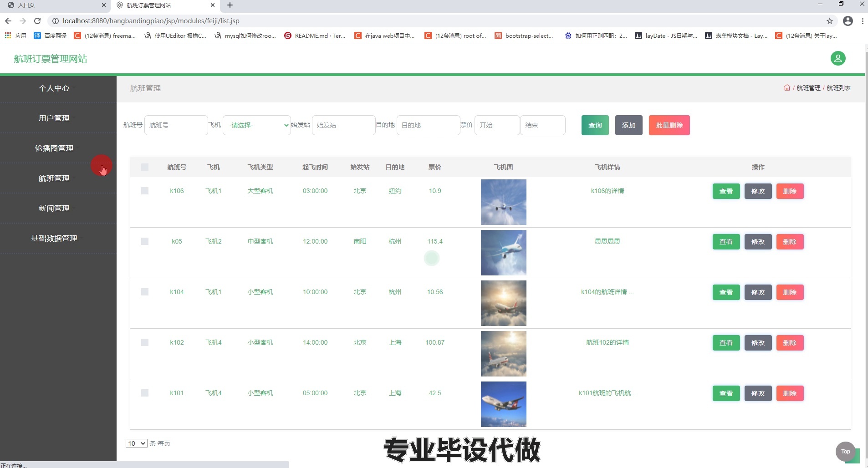The image size is (868, 468).
Task: Delete flight k106 with 删除 button
Action: coord(790,191)
